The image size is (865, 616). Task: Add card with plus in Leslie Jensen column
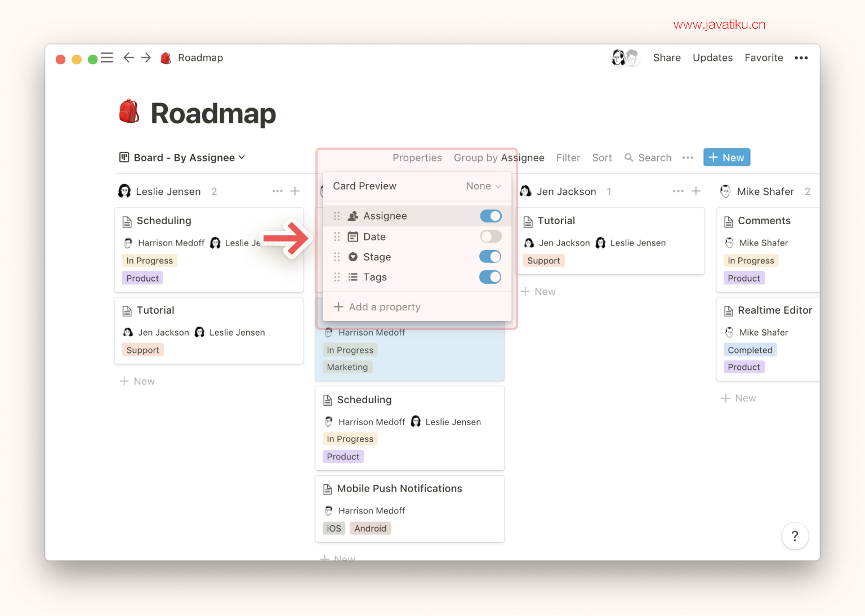click(295, 191)
